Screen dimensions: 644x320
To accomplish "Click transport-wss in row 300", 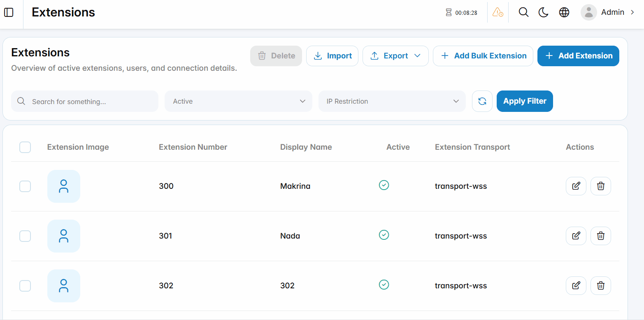I will 461,186.
